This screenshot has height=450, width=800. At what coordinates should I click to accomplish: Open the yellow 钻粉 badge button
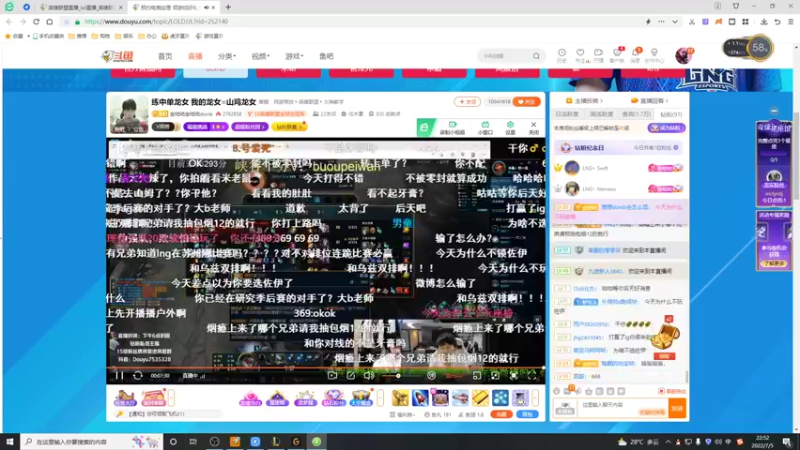289,127
